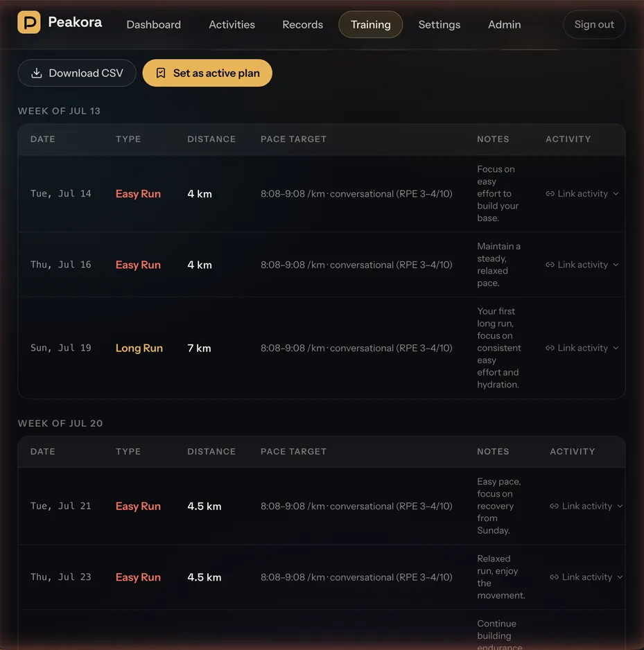
Task: Expand the Jul 14 Link activity chevron
Action: [x=616, y=193]
